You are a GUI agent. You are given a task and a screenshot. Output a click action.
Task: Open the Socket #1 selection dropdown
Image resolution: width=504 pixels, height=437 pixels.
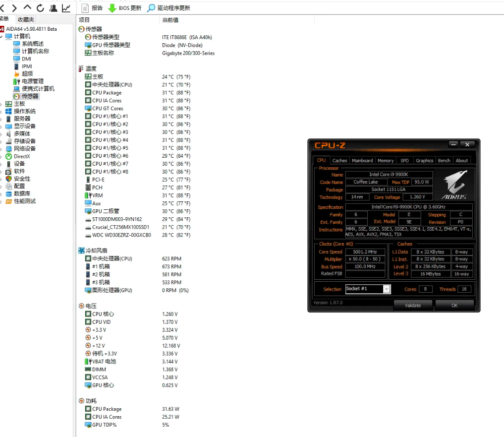coord(387,289)
